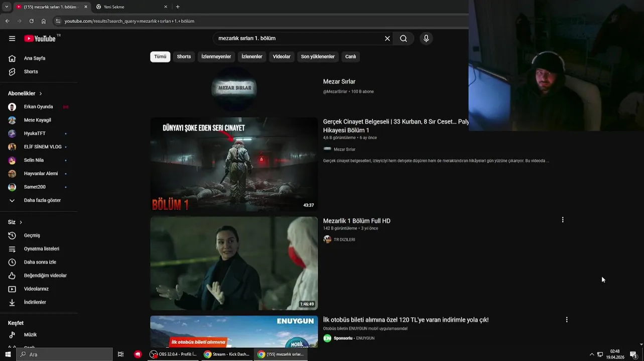Open Erkan Oyunda subscription channel
This screenshot has width=644, height=361.
click(x=39, y=107)
